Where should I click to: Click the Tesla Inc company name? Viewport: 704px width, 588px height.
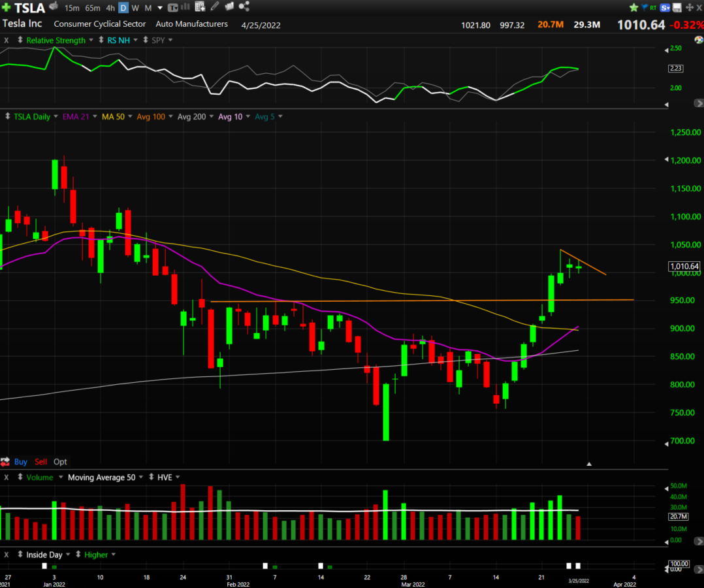[22, 24]
